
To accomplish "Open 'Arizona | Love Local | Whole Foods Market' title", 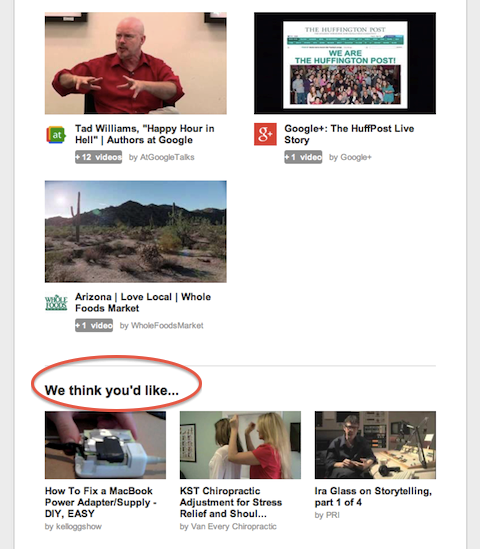I will pyautogui.click(x=143, y=303).
